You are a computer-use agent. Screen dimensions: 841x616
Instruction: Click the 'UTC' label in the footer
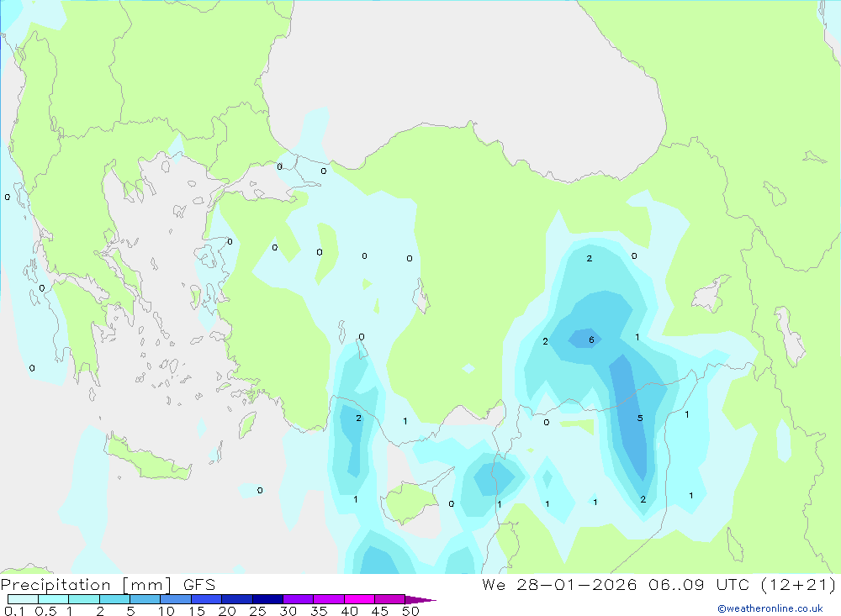[733, 584]
